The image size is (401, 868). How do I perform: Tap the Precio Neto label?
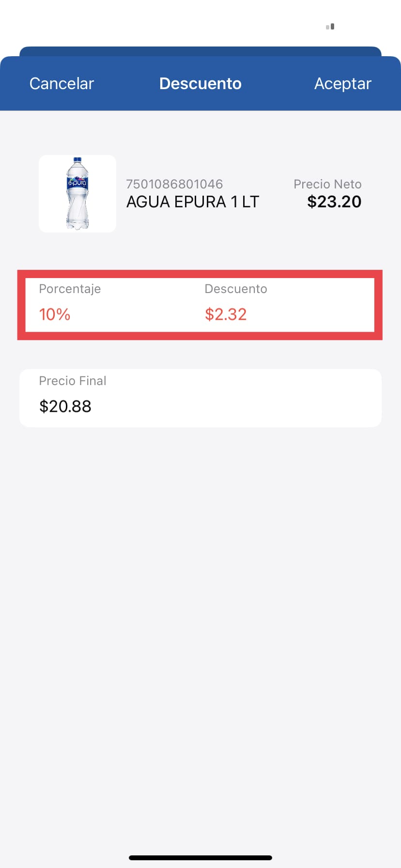click(x=327, y=184)
